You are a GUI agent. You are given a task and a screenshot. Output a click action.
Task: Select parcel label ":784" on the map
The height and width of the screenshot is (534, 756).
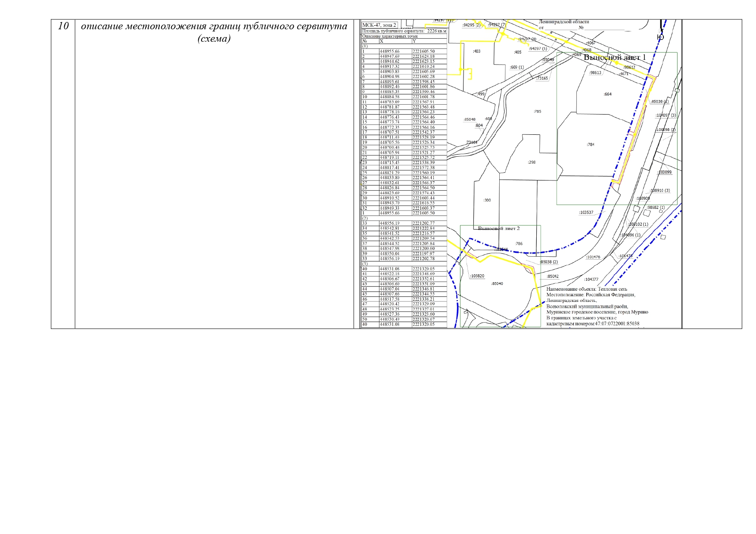[590, 145]
